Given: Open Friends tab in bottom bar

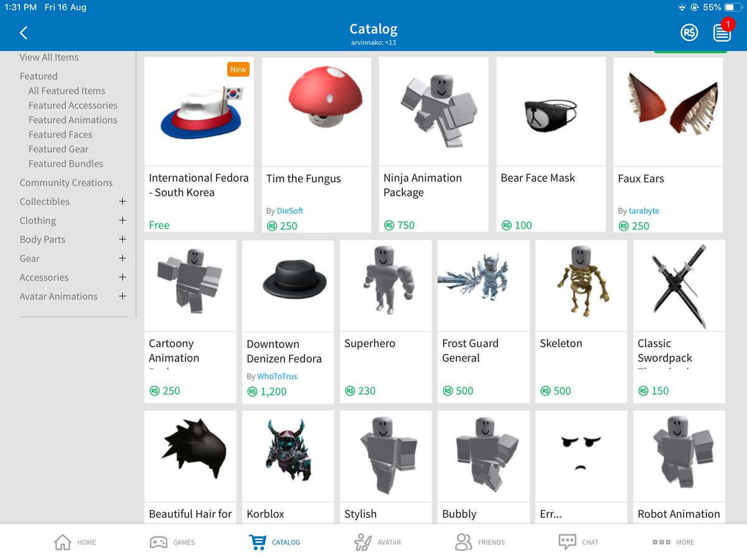Looking at the screenshot, I should pos(479,542).
